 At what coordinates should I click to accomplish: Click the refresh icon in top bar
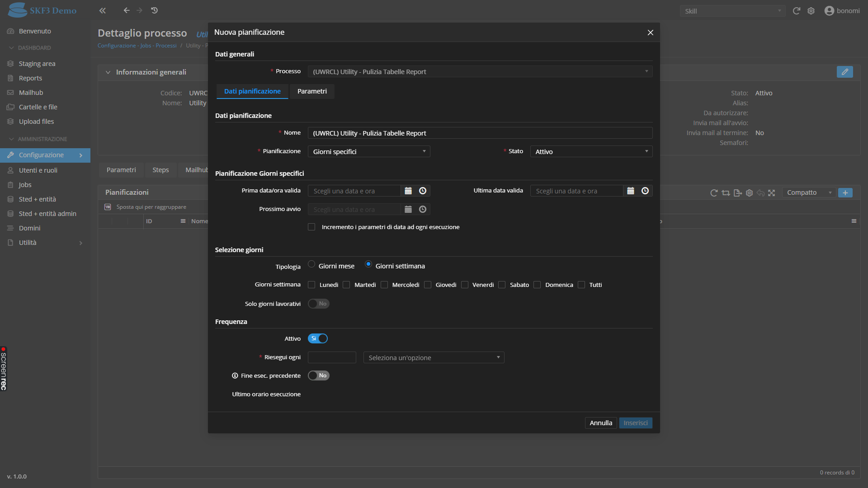pyautogui.click(x=797, y=11)
